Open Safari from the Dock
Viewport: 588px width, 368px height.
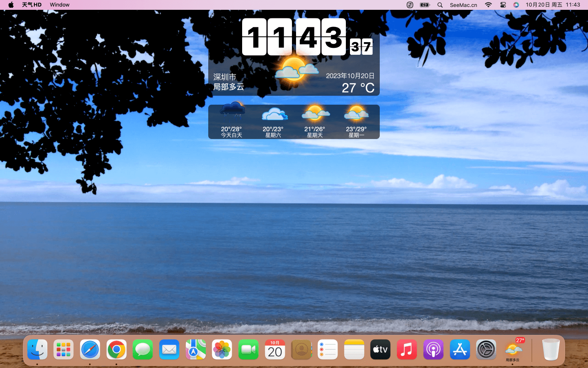(90, 350)
